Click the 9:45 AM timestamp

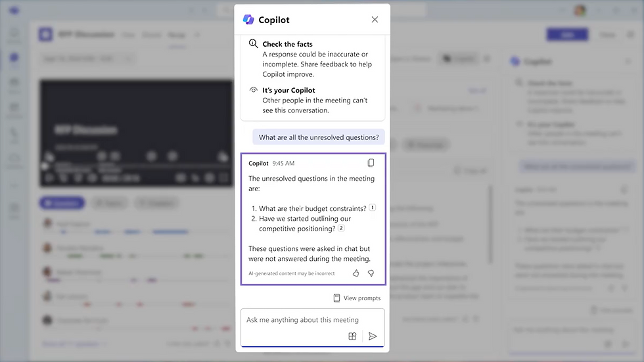(283, 164)
